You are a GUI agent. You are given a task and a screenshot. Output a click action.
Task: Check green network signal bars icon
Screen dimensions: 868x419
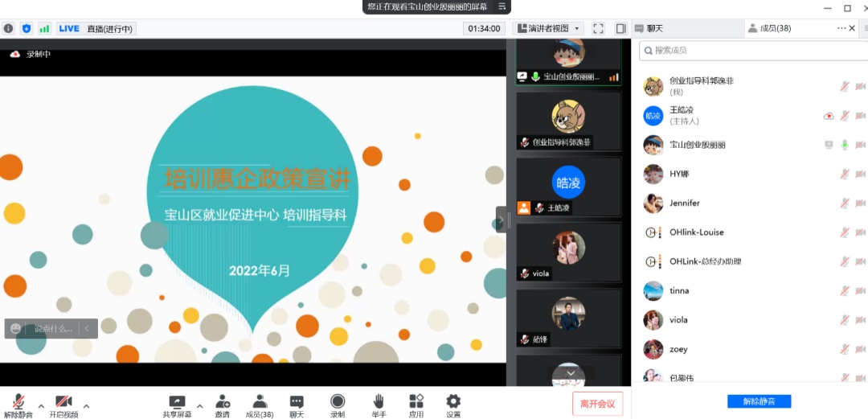tap(44, 28)
